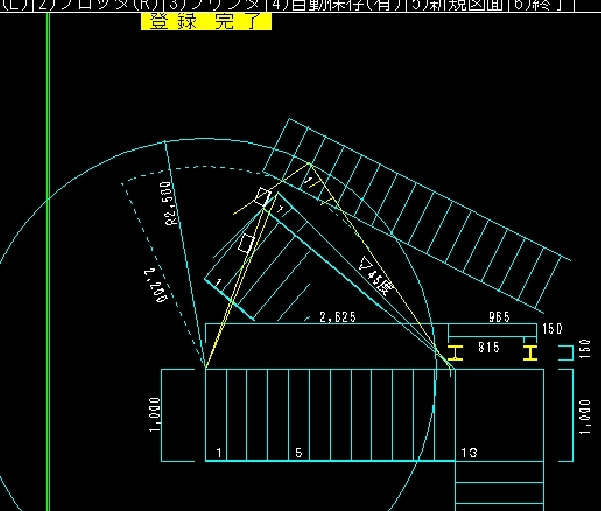The width and height of the screenshot is (601, 511).
Task: Select the green vertical guide line
Action: tap(48, 262)
